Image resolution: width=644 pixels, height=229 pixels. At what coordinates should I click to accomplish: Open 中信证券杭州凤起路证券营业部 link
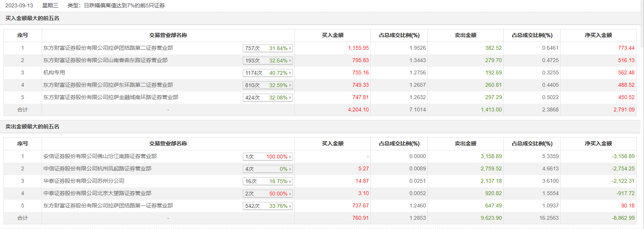[97, 169]
